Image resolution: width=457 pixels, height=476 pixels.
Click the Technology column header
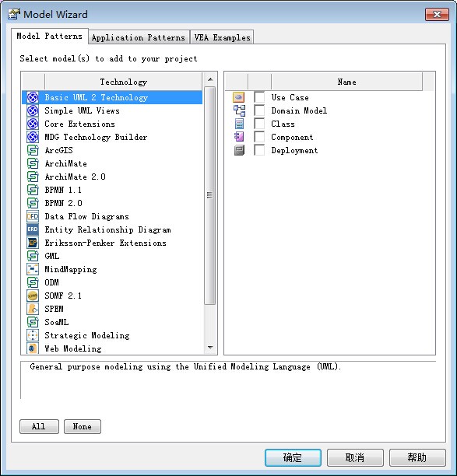(x=123, y=82)
